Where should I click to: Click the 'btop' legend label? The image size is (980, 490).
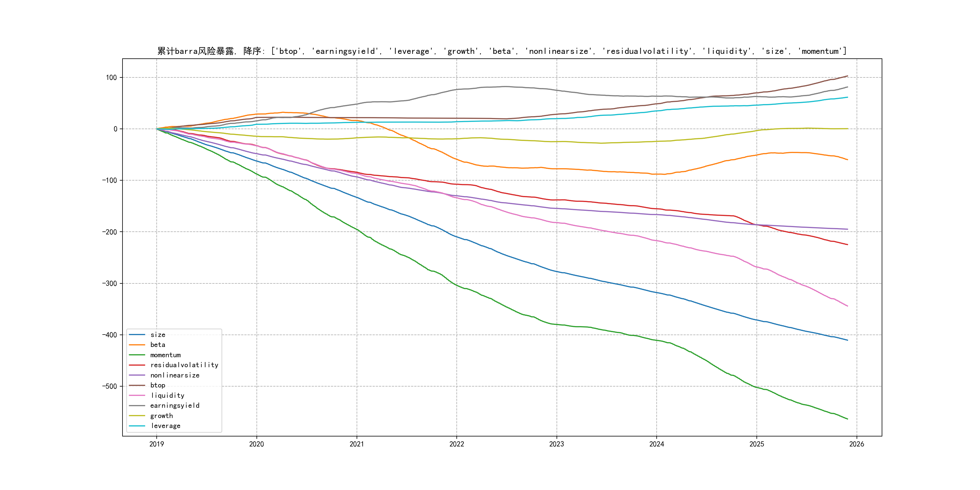click(x=158, y=385)
